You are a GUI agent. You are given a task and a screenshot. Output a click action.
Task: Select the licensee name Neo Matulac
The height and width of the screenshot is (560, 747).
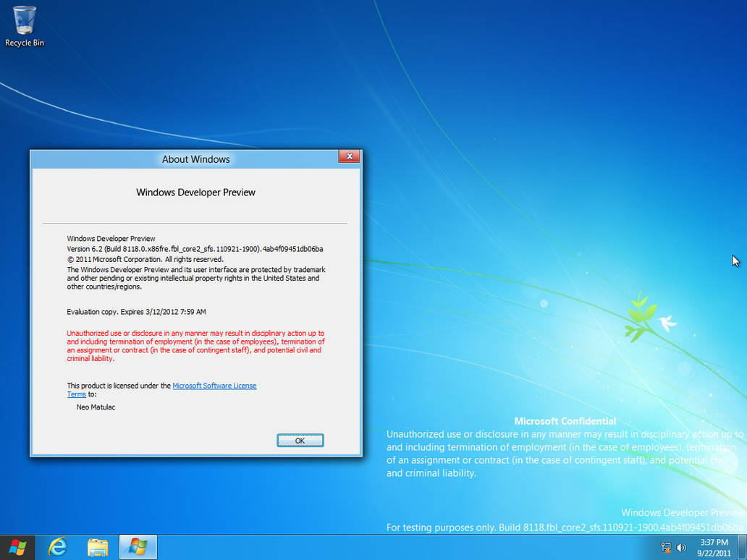tap(96, 407)
